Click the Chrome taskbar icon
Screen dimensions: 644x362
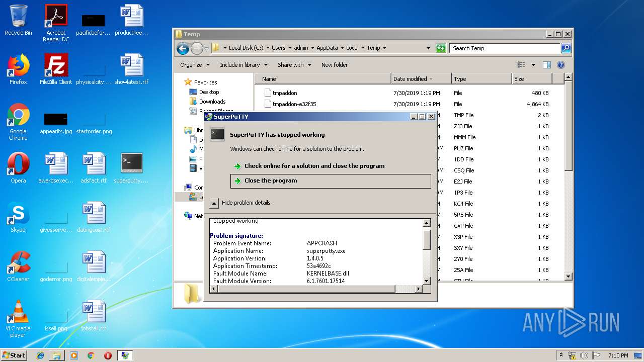pos(91,355)
